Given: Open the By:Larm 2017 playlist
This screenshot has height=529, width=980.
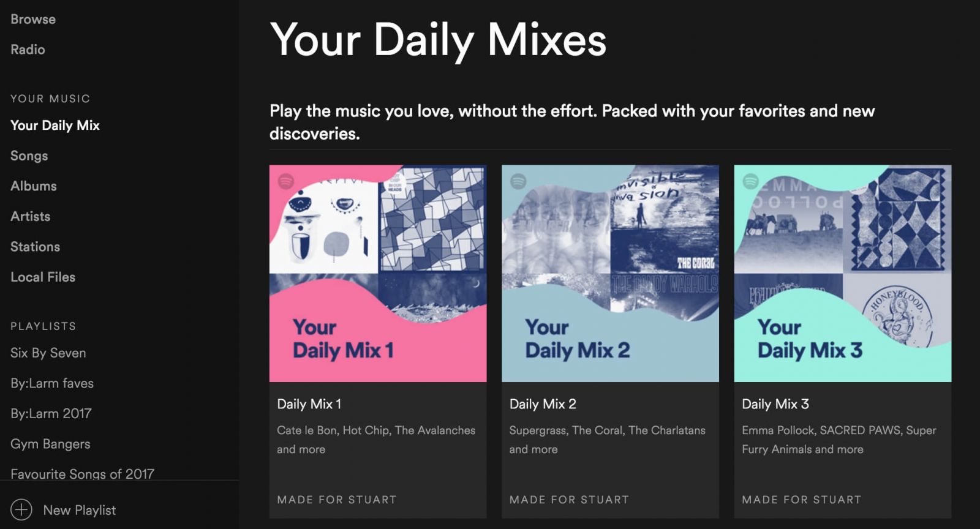Looking at the screenshot, I should 51,413.
